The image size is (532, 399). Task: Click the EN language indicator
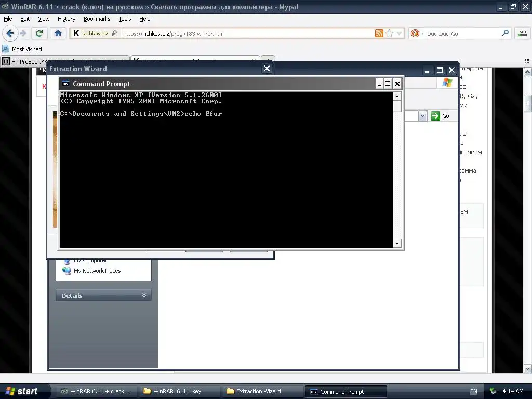[474, 392]
